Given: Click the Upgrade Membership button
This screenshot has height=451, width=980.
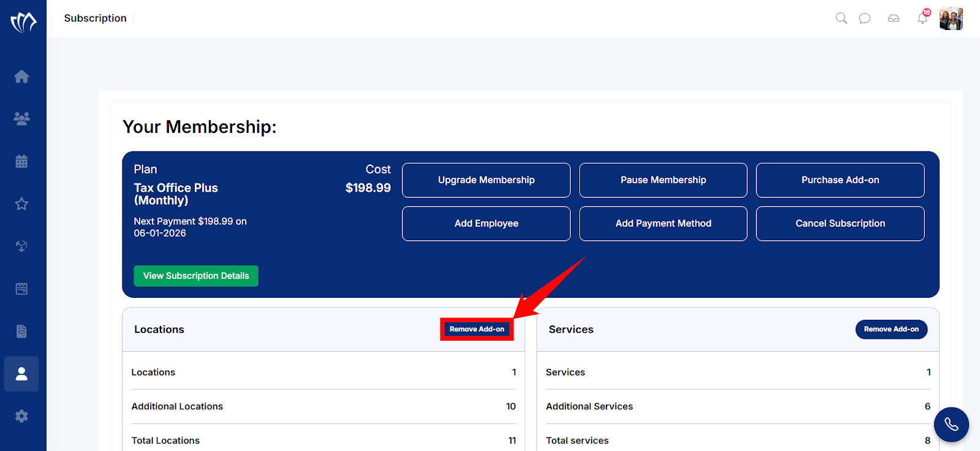Looking at the screenshot, I should [486, 180].
